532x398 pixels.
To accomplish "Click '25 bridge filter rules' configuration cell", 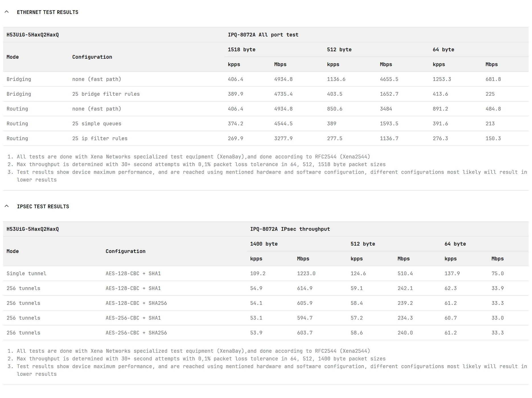I will tap(106, 94).
